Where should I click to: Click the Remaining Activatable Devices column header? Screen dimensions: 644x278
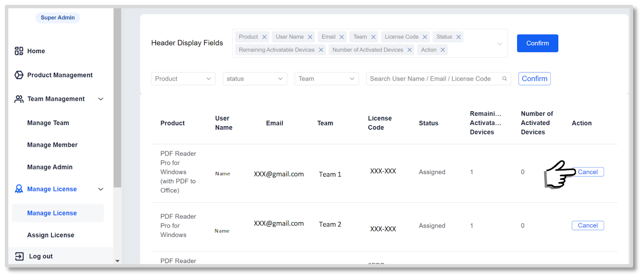click(485, 123)
